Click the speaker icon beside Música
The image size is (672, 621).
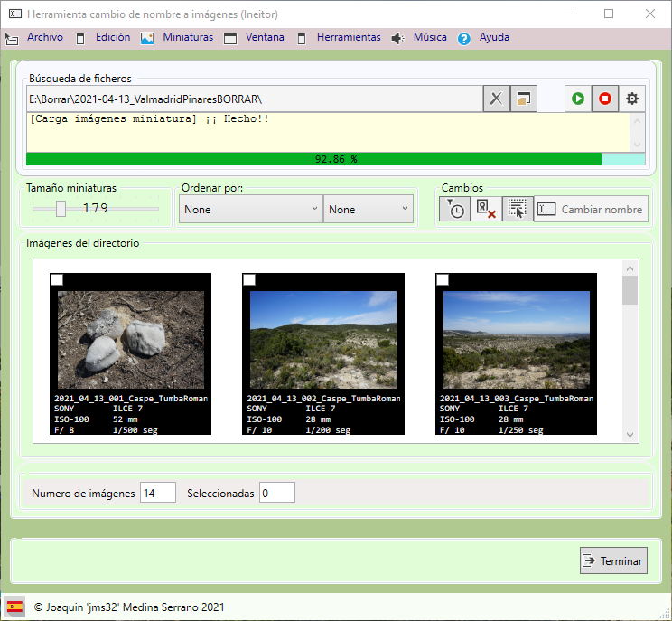click(397, 39)
